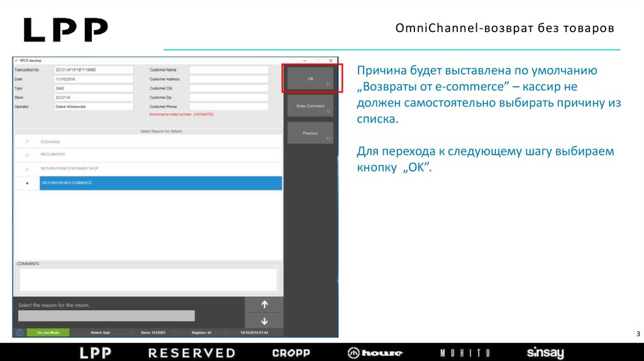This screenshot has width=644, height=361.
Task: Click the RESERVED logo in the footer
Action: pyautogui.click(x=192, y=353)
